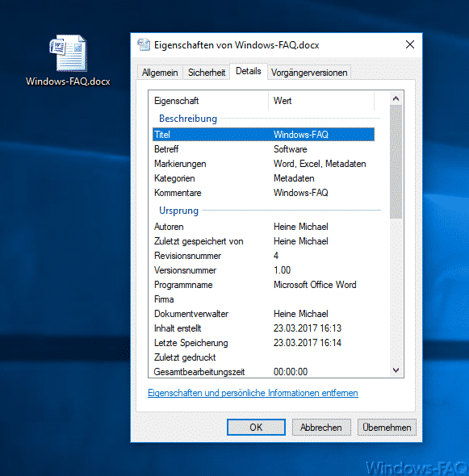Viewport: 469px width, 476px height.
Task: Click the OK button
Action: pos(256,427)
